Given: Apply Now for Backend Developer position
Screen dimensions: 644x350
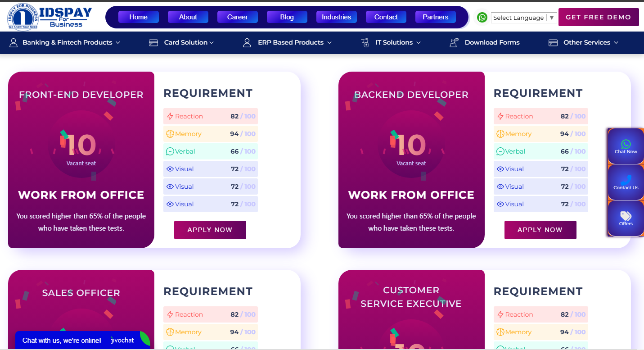Looking at the screenshot, I should click(540, 230).
